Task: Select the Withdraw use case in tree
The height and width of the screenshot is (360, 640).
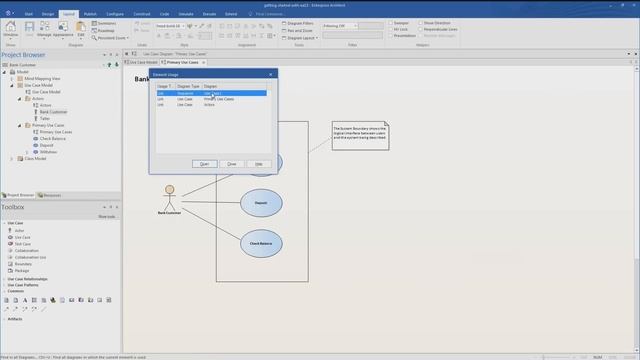Action: coord(45,152)
